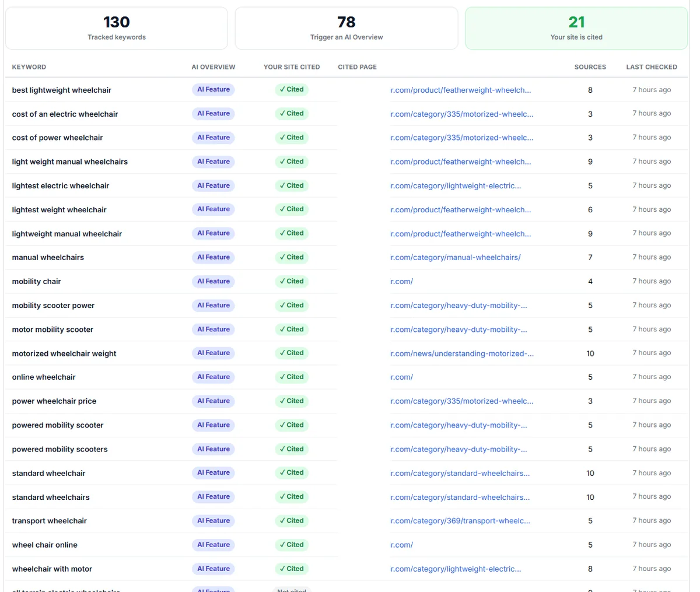This screenshot has height=592, width=700.
Task: Click Cited badge for power wheelchair price
Action: [292, 401]
